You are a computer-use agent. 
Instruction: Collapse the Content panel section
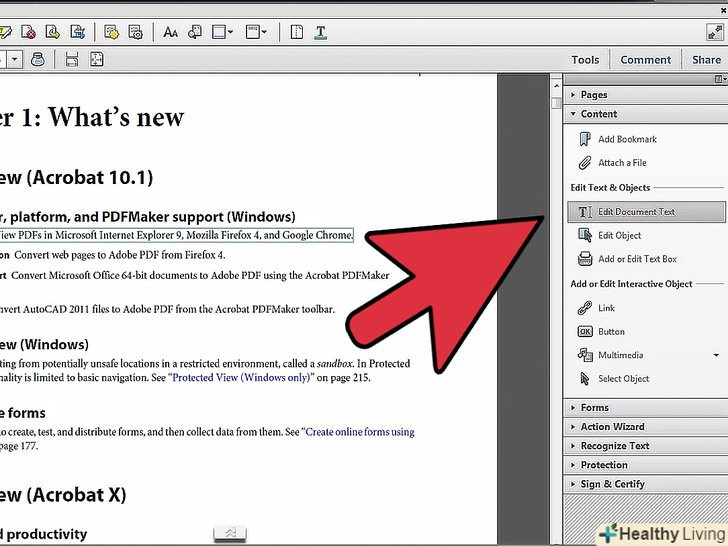click(x=598, y=114)
